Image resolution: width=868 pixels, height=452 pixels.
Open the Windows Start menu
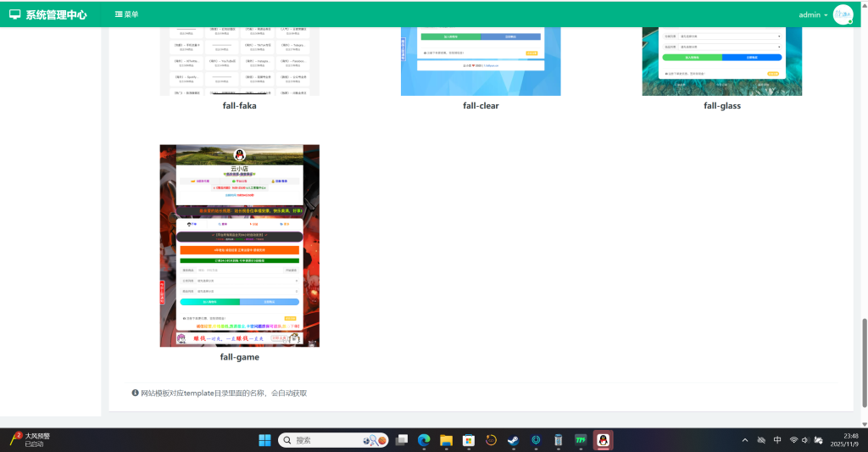click(264, 440)
